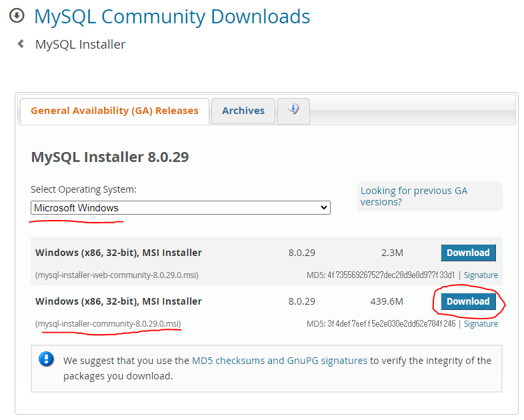Click the 2.3M file size value
Image resolution: width=524 pixels, height=420 pixels.
pos(392,253)
